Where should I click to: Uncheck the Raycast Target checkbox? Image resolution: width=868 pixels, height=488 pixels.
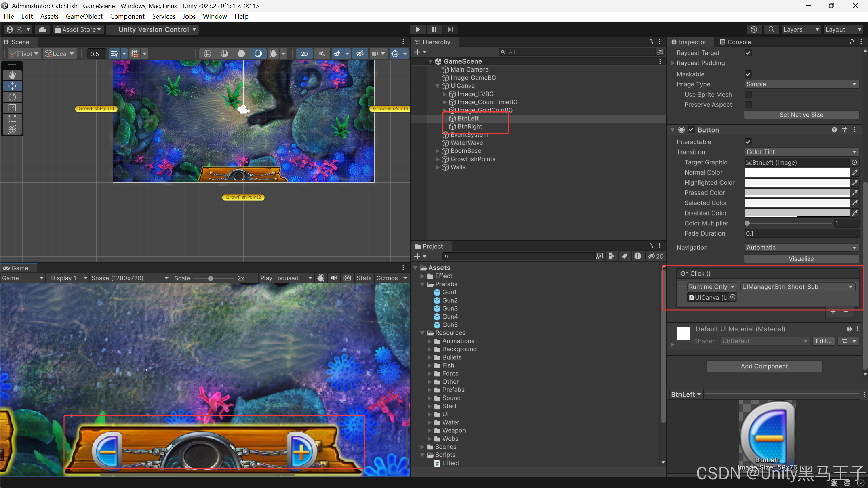(x=748, y=53)
